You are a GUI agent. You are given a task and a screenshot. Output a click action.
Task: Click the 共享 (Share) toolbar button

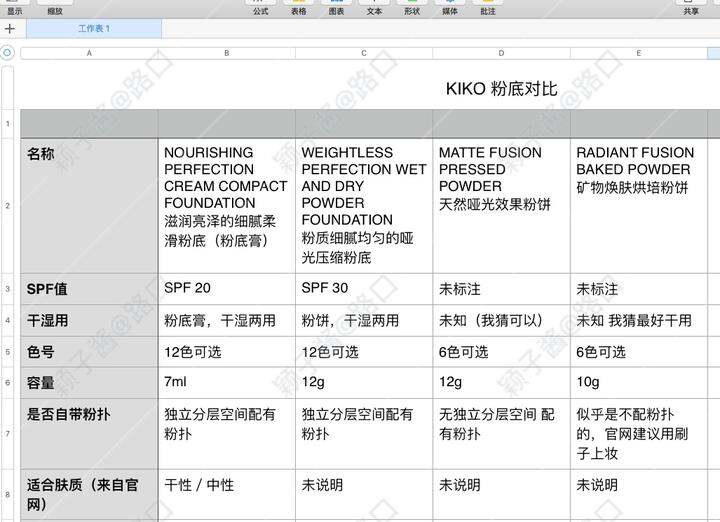coord(691,7)
